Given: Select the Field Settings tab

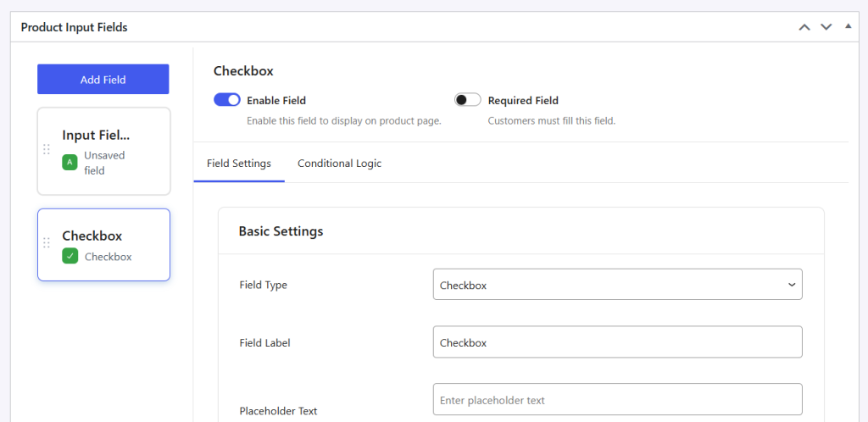Looking at the screenshot, I should click(x=239, y=164).
